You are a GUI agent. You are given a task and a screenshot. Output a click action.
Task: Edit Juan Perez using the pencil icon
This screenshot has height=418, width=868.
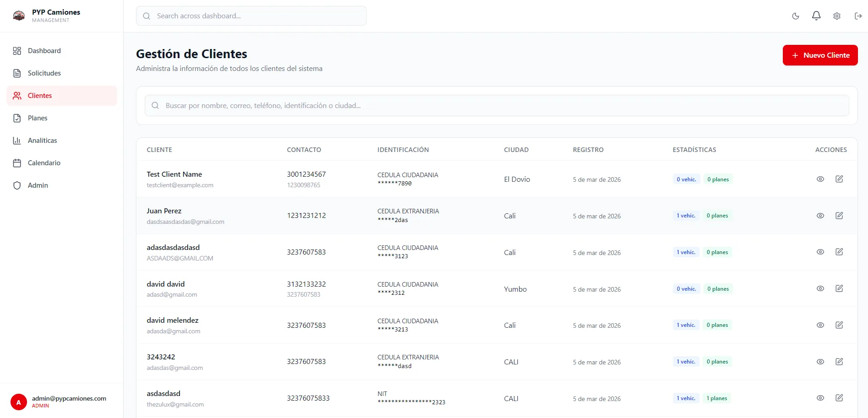pyautogui.click(x=840, y=215)
